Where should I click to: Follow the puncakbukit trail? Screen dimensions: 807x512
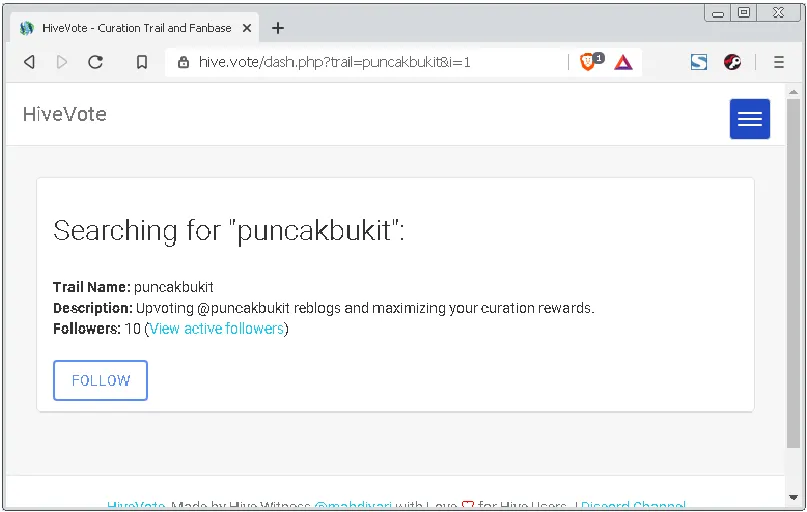pos(100,380)
